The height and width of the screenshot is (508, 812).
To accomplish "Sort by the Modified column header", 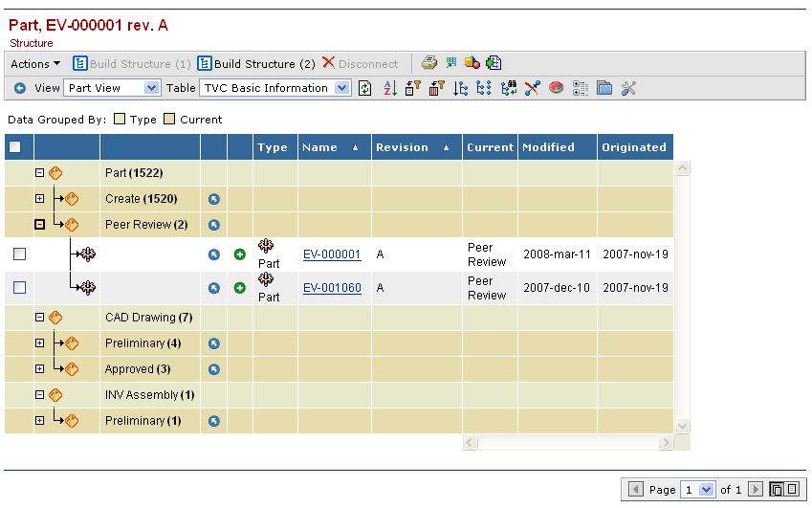I will coord(548,147).
